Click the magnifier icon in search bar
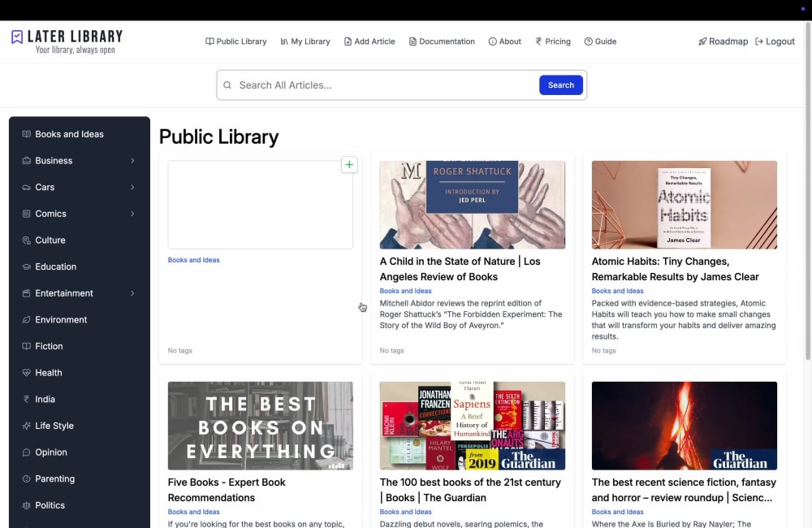Image resolution: width=812 pixels, height=528 pixels. point(227,85)
